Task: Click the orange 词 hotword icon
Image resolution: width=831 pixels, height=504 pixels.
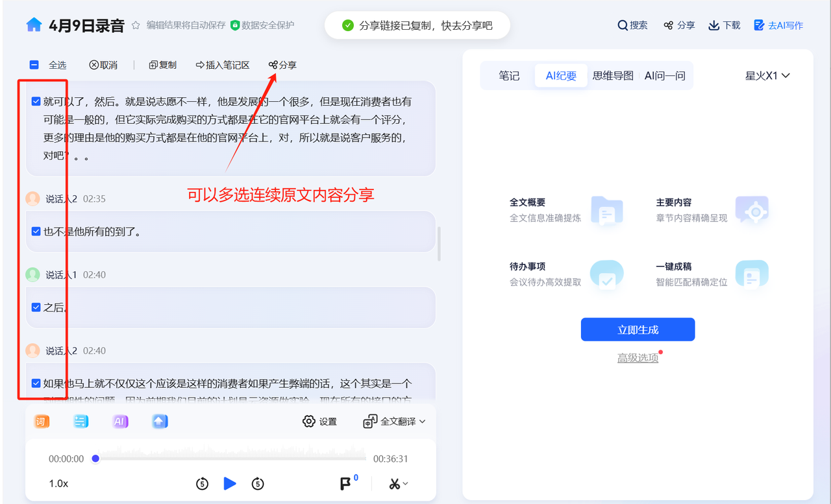Action: 41,422
